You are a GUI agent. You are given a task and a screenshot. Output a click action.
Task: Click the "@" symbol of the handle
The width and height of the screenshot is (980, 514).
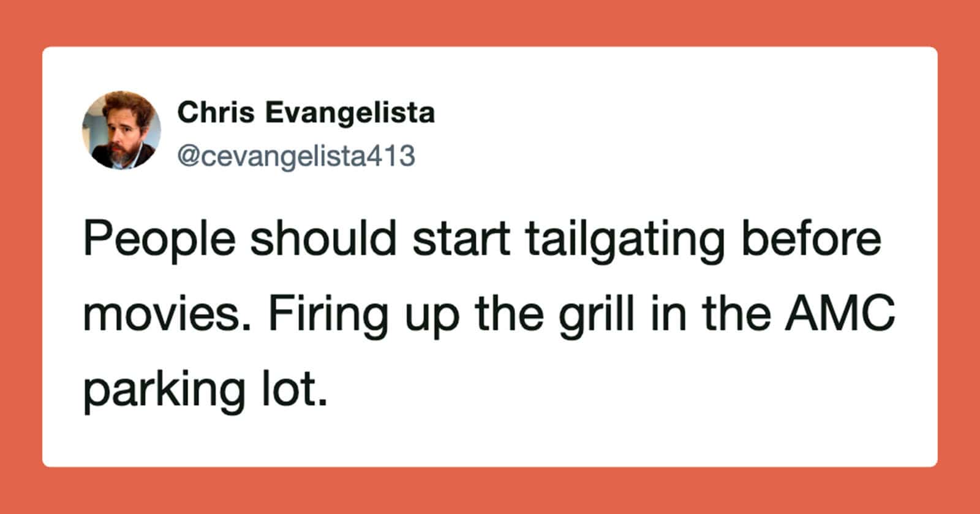(187, 157)
